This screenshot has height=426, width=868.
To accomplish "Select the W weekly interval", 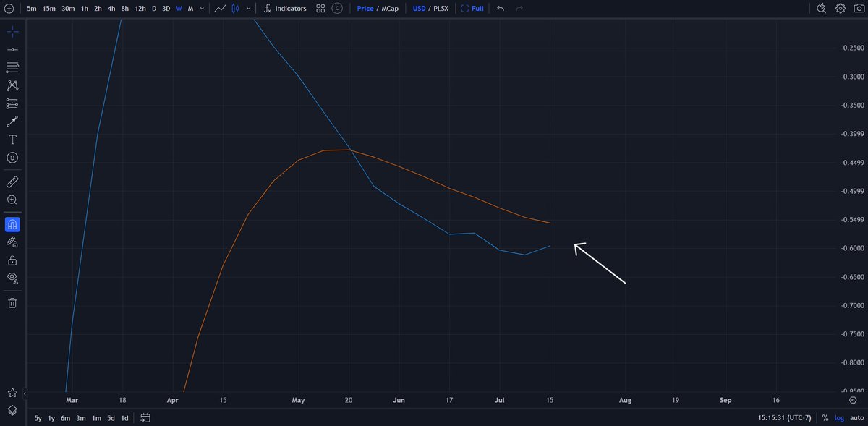I will tap(179, 9).
